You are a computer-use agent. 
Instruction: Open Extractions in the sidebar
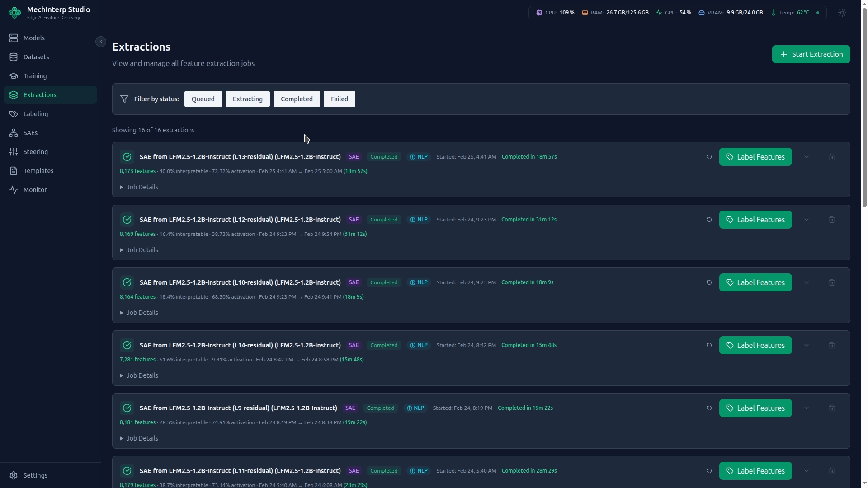click(x=50, y=95)
